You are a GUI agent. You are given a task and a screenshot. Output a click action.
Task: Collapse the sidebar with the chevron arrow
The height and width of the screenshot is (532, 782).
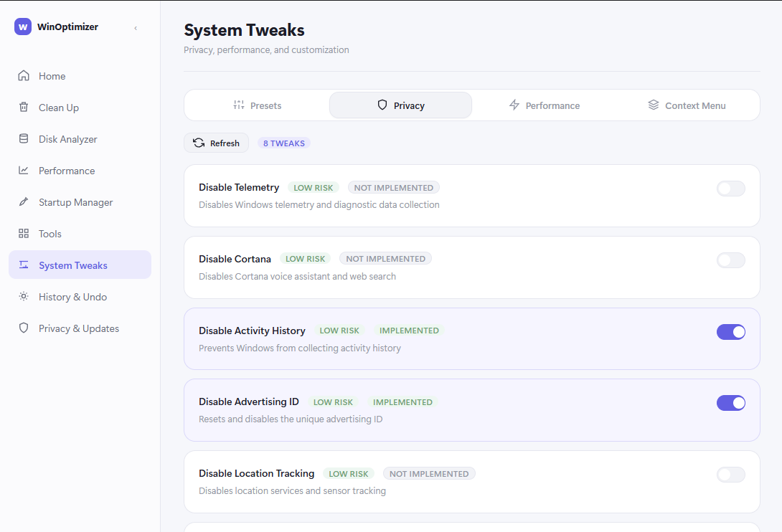(x=136, y=28)
